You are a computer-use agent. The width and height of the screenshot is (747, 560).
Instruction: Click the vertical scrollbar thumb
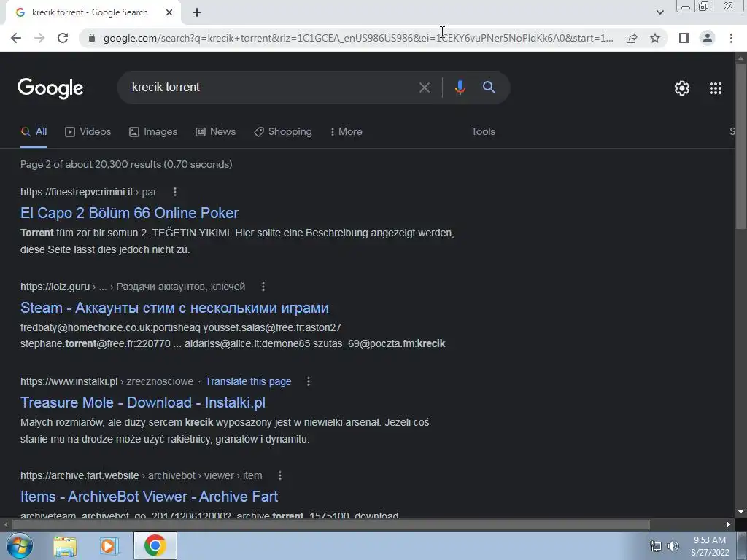(740, 147)
